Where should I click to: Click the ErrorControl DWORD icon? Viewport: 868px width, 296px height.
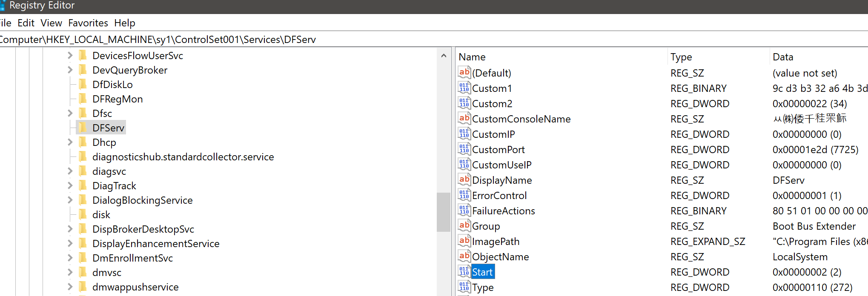coord(464,195)
